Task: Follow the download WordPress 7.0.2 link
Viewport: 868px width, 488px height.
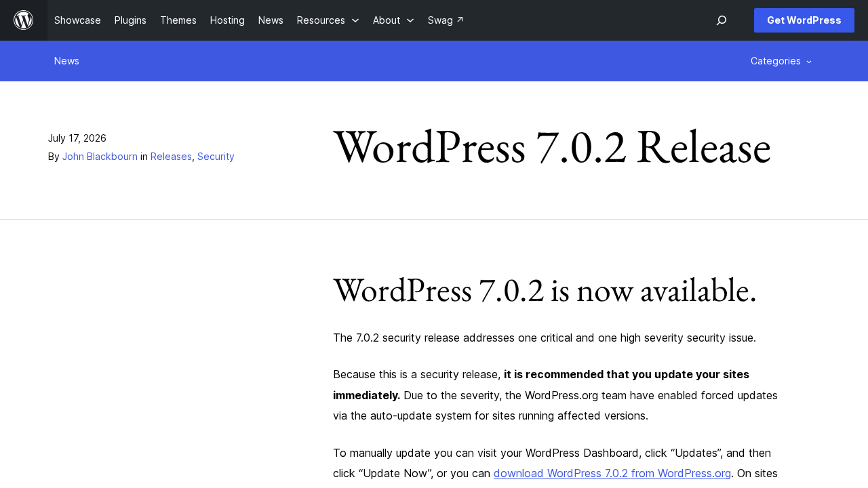Action: (x=612, y=473)
